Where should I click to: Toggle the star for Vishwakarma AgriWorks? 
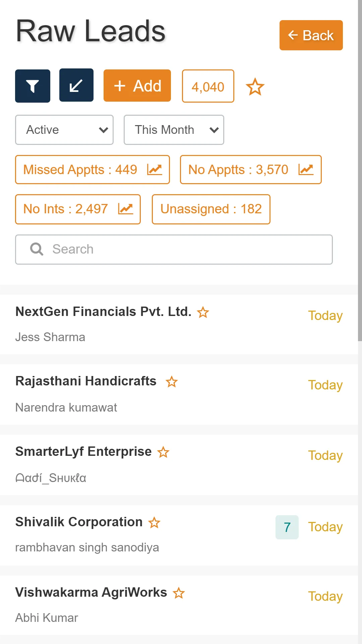(179, 593)
